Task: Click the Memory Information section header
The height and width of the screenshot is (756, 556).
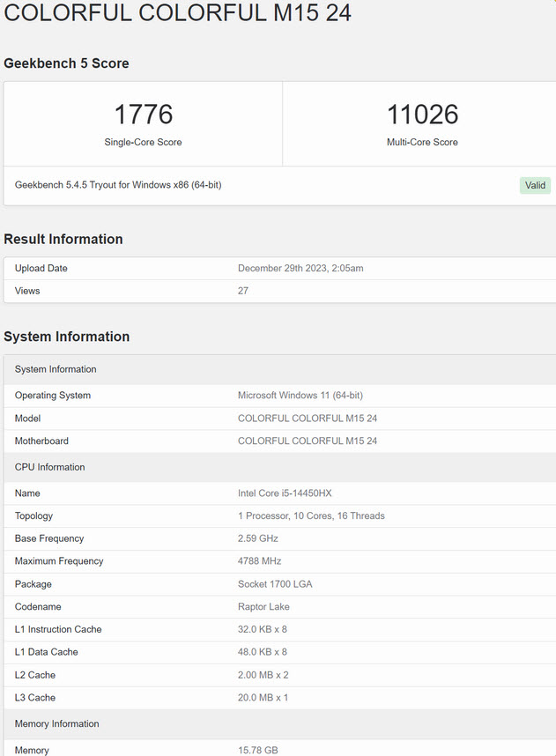Action: [x=57, y=724]
